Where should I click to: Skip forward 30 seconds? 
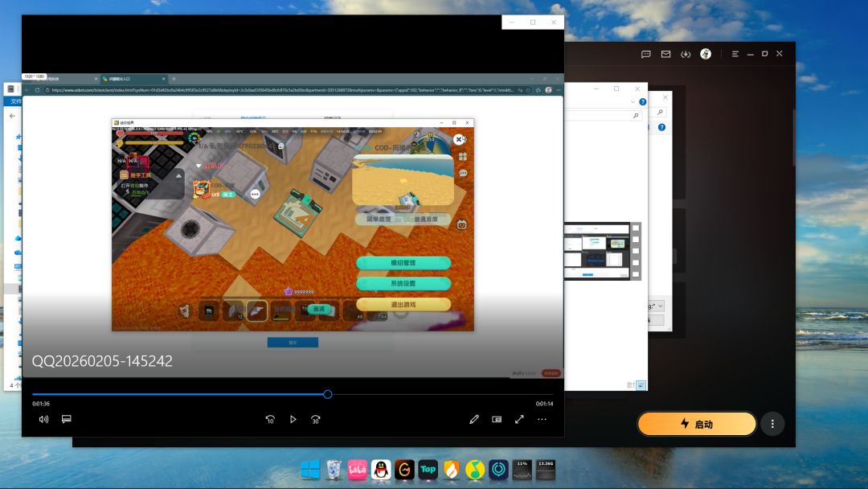coord(316,419)
